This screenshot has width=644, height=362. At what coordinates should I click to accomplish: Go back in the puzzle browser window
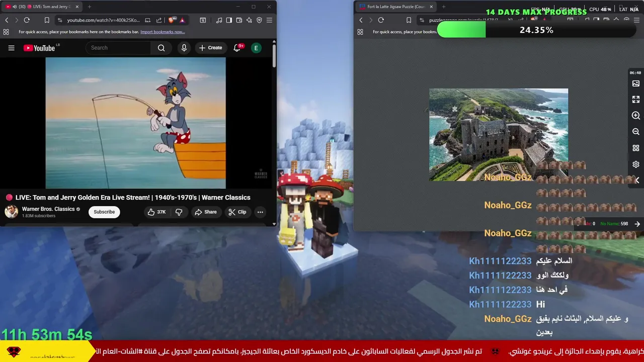pyautogui.click(x=361, y=20)
